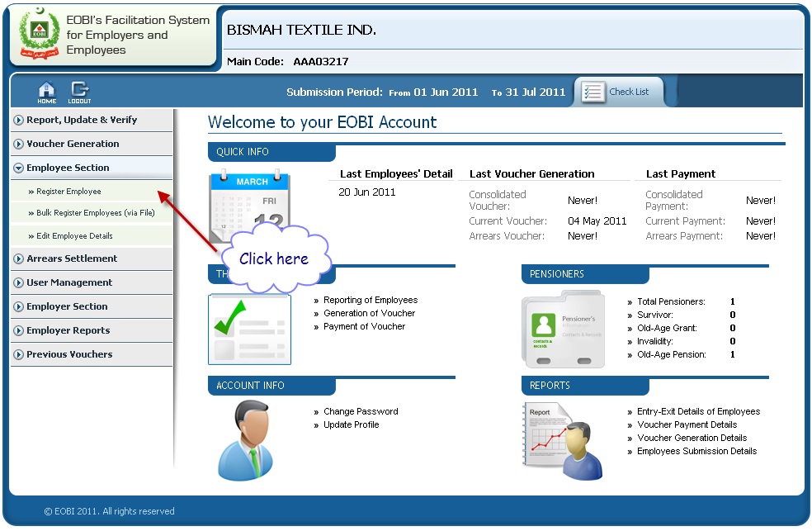Click the Account Info person icon
Screen dimensions: 812x531
click(x=247, y=440)
